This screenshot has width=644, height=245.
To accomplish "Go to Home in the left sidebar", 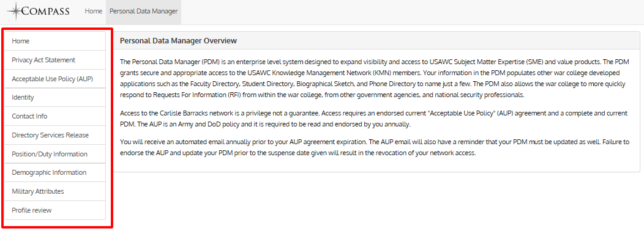I will pyautogui.click(x=55, y=41).
